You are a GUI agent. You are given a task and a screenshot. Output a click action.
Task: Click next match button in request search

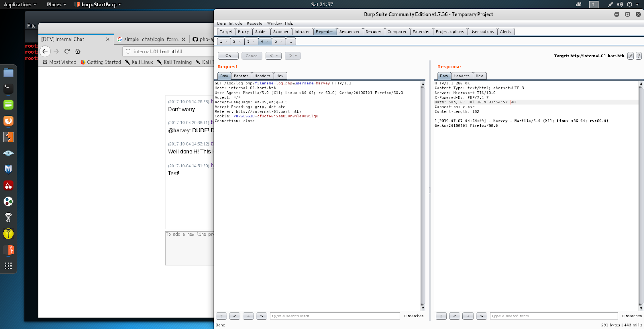pos(262,316)
